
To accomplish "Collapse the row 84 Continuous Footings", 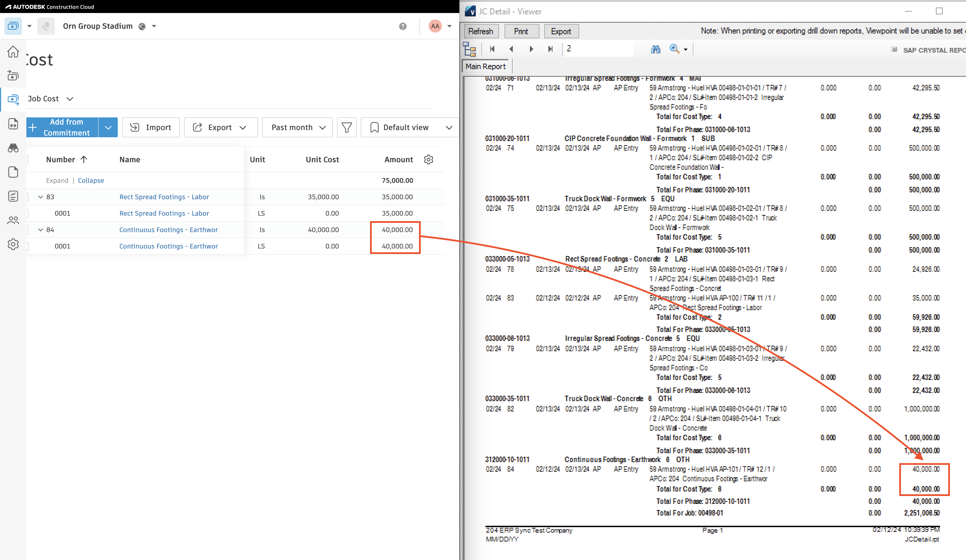I will tap(42, 229).
